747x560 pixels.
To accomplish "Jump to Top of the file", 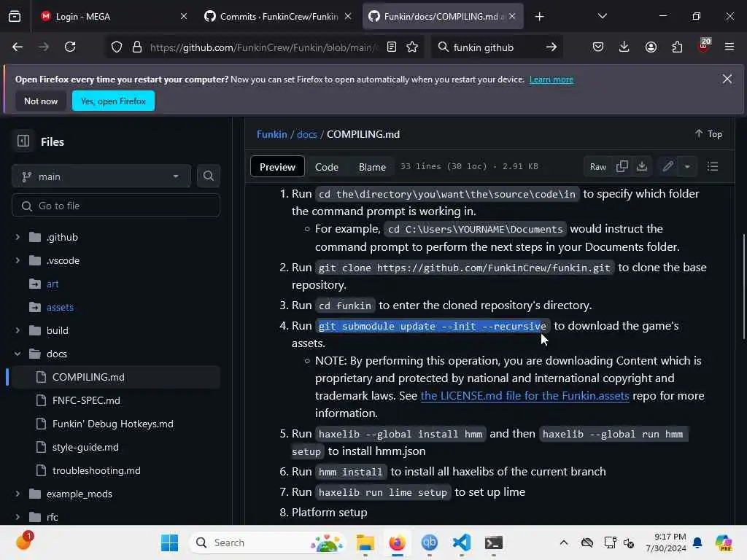I will click(x=708, y=134).
